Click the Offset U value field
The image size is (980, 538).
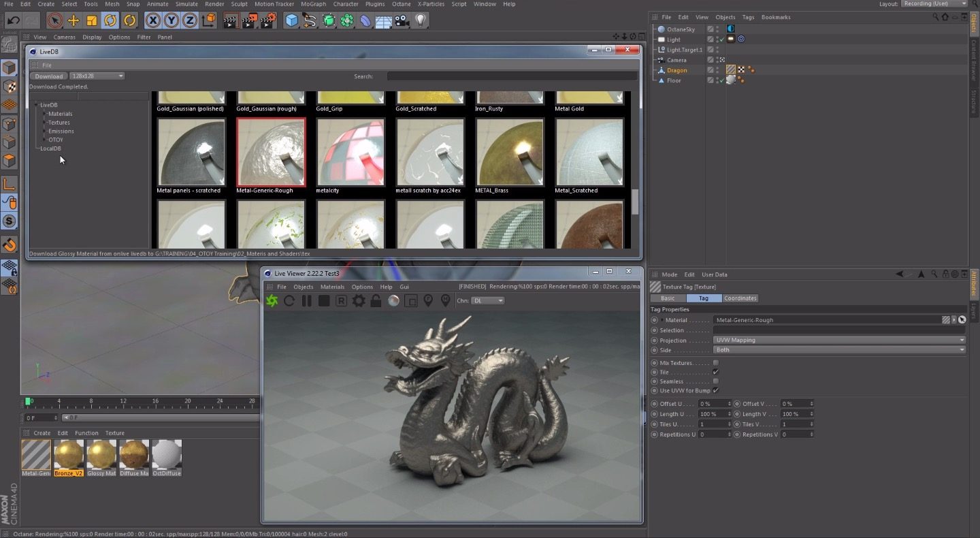pyautogui.click(x=715, y=404)
